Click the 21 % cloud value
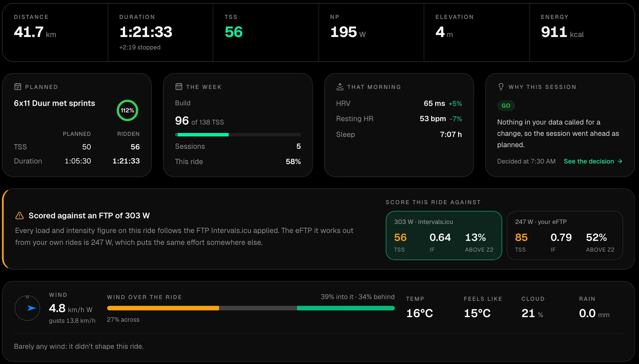Image resolution: width=639 pixels, height=364 pixels. click(532, 313)
